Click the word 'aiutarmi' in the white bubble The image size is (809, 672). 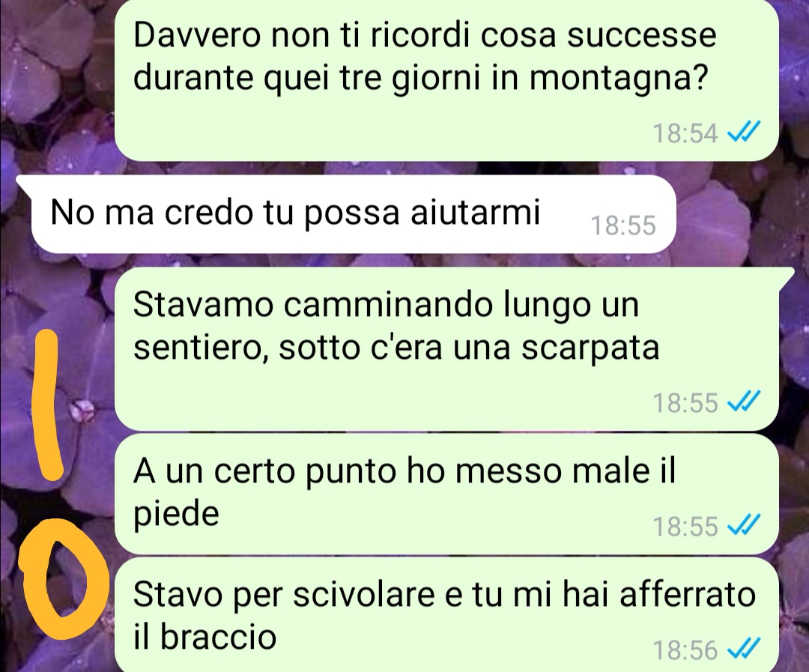click(x=475, y=212)
